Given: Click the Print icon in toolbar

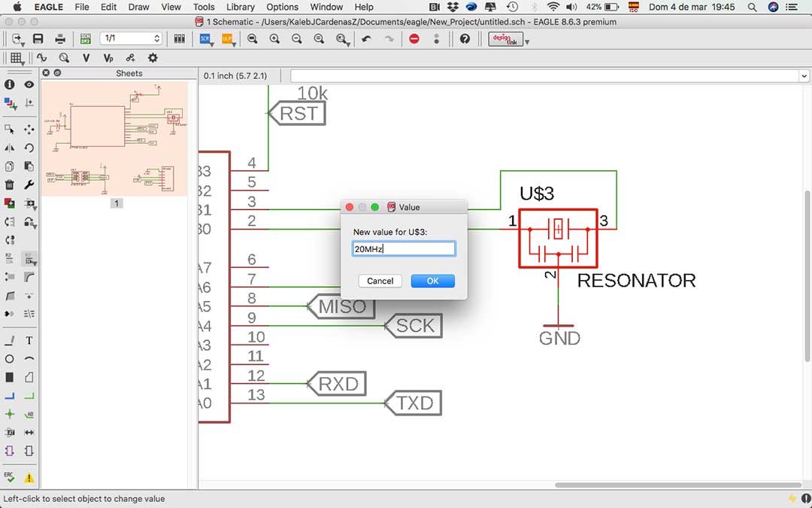Looking at the screenshot, I should pos(60,39).
